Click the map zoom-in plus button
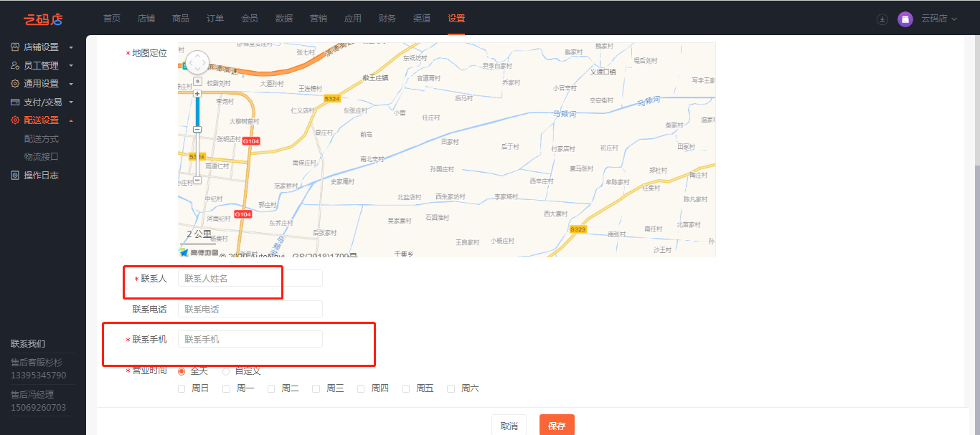Screen dimensions: 980x435 tap(197, 93)
